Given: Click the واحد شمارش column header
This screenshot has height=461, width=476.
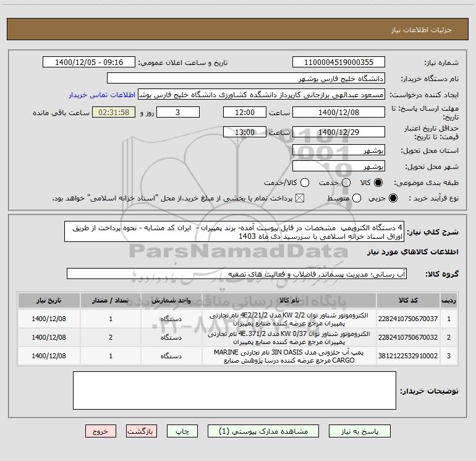Looking at the screenshot, I should (171, 300).
